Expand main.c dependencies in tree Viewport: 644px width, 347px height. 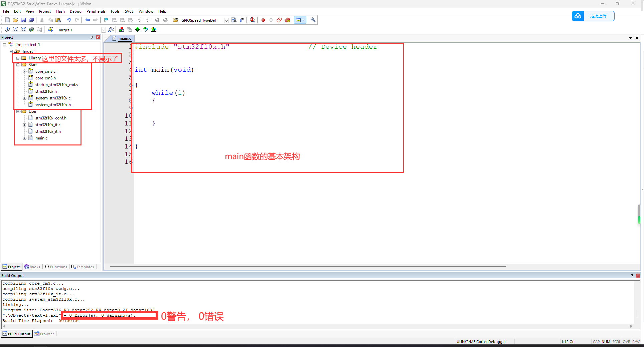pyautogui.click(x=25, y=138)
